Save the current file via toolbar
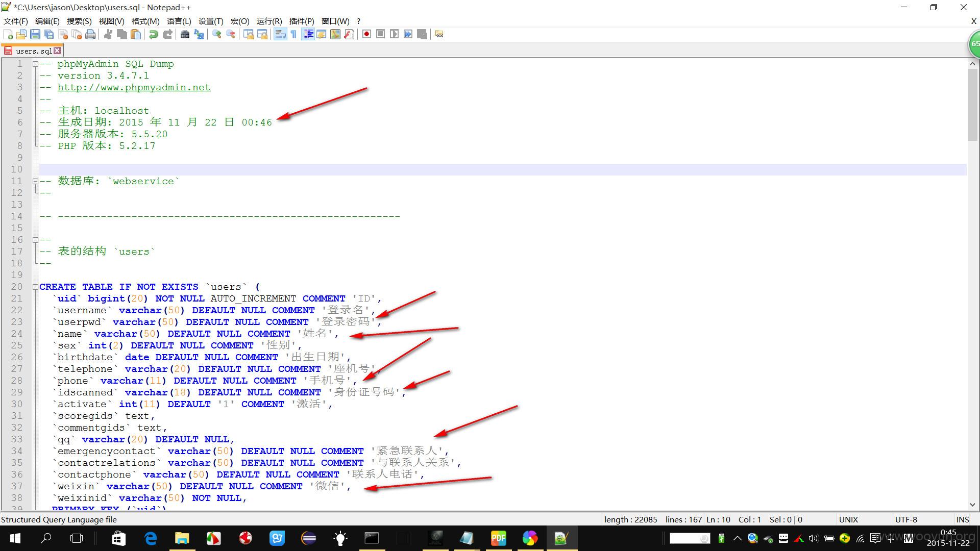This screenshot has height=551, width=980. point(35,34)
